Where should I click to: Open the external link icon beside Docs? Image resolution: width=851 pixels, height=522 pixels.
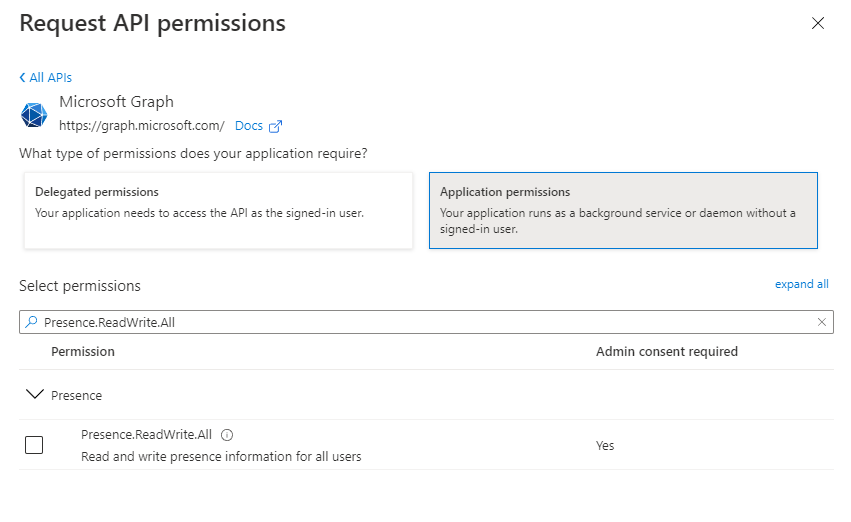(x=276, y=126)
